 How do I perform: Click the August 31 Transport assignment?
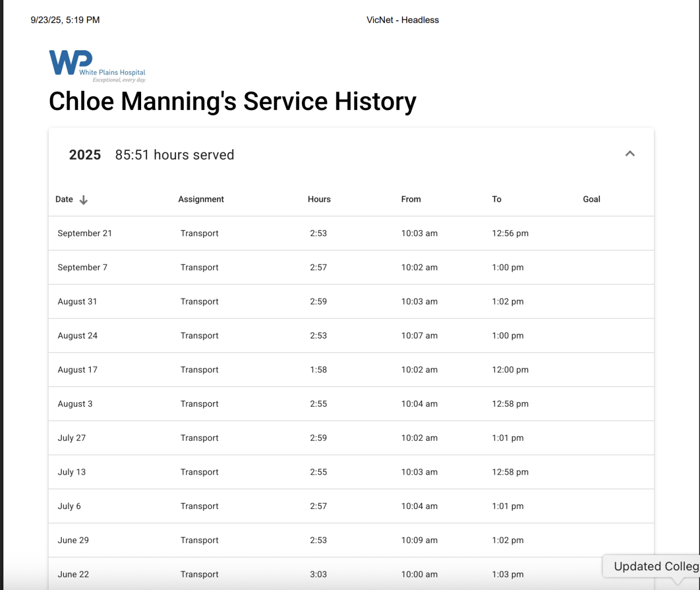click(200, 302)
